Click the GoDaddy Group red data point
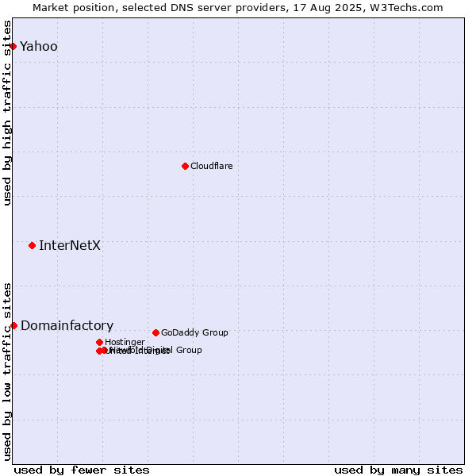 point(155,332)
